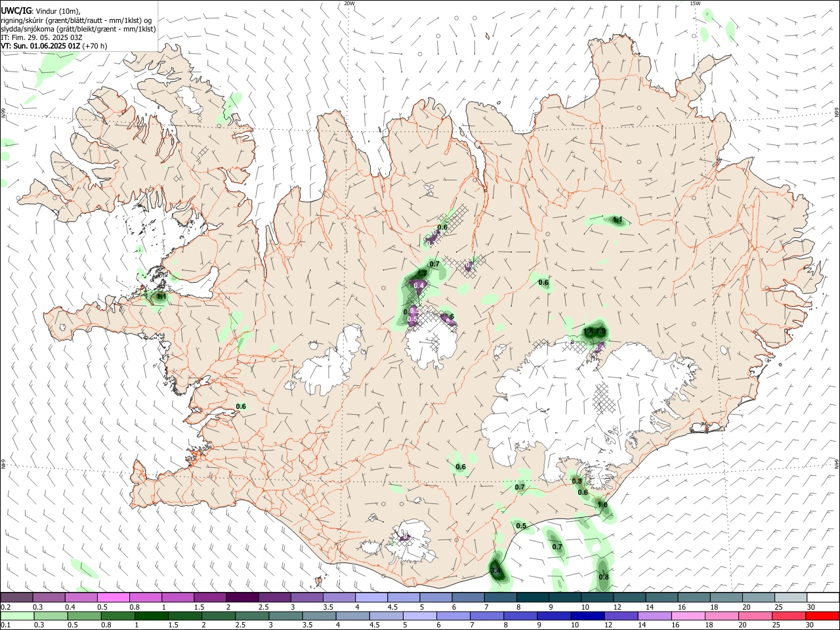
Task: Click the magenta 0.5 swatch in upper snow scale
Action: tap(113, 598)
